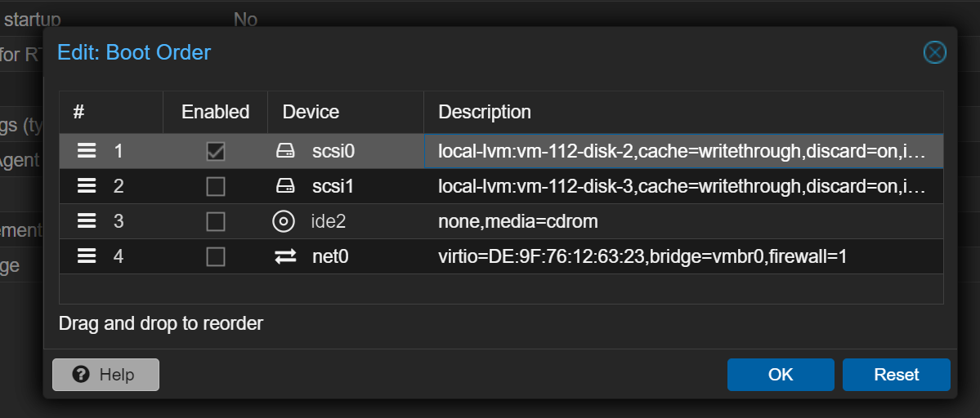
Task: Enable the scsi1 boot device checkbox
Action: tap(216, 186)
